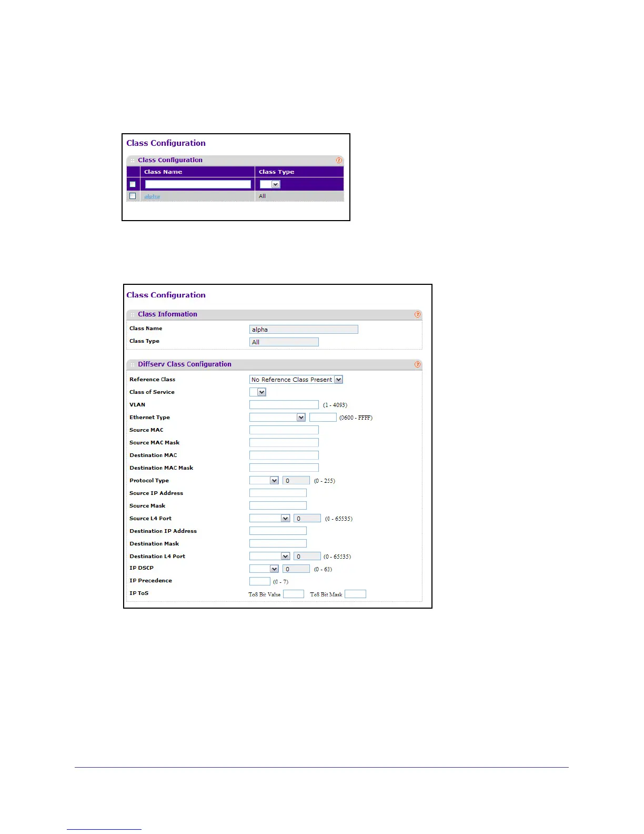This screenshot has width=644, height=834.
Task: Open help icon in Class Information header
Action: [418, 314]
